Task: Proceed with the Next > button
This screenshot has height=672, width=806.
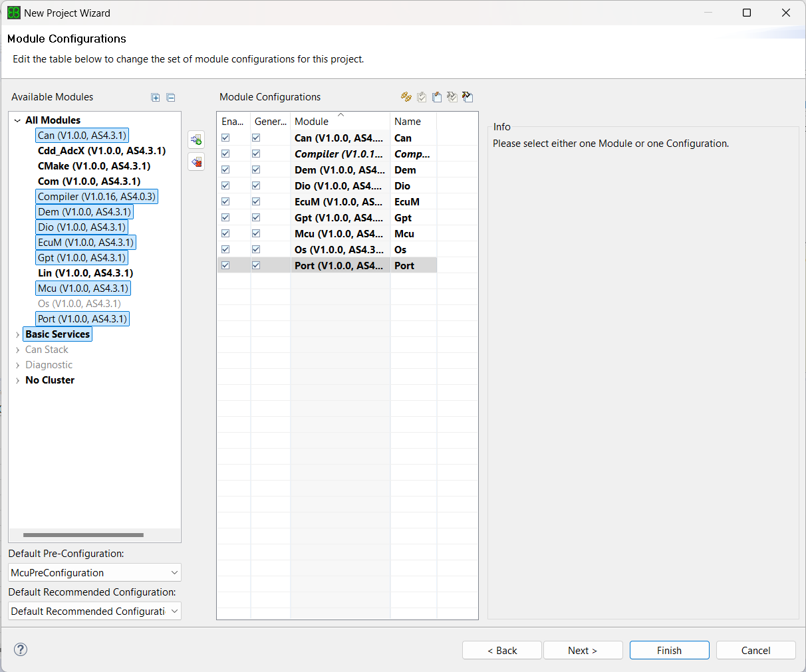Action: pyautogui.click(x=583, y=650)
